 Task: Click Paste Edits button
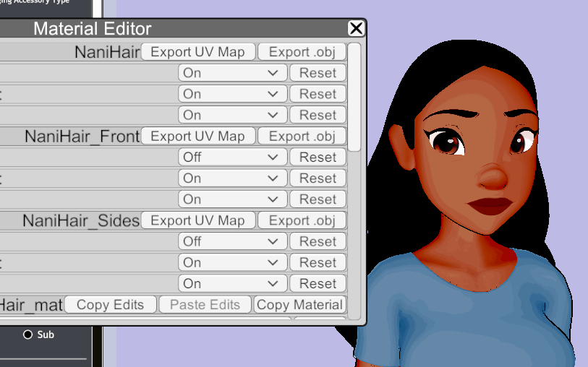click(205, 304)
